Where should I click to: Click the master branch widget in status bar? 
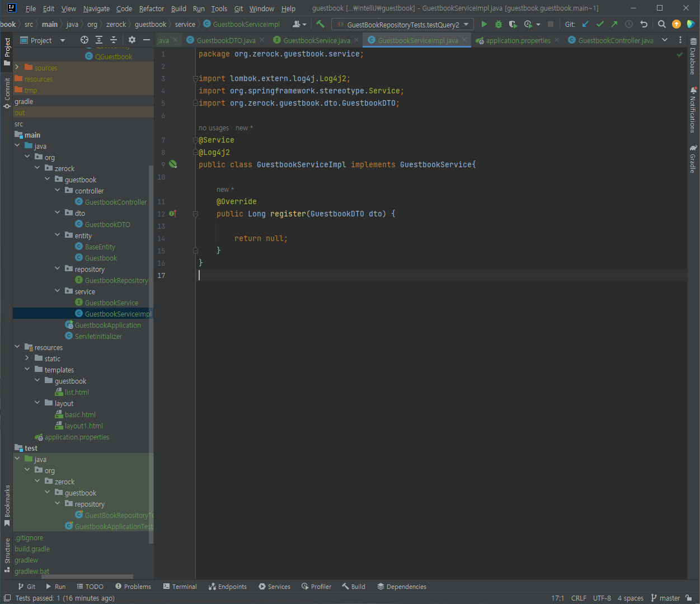point(665,598)
